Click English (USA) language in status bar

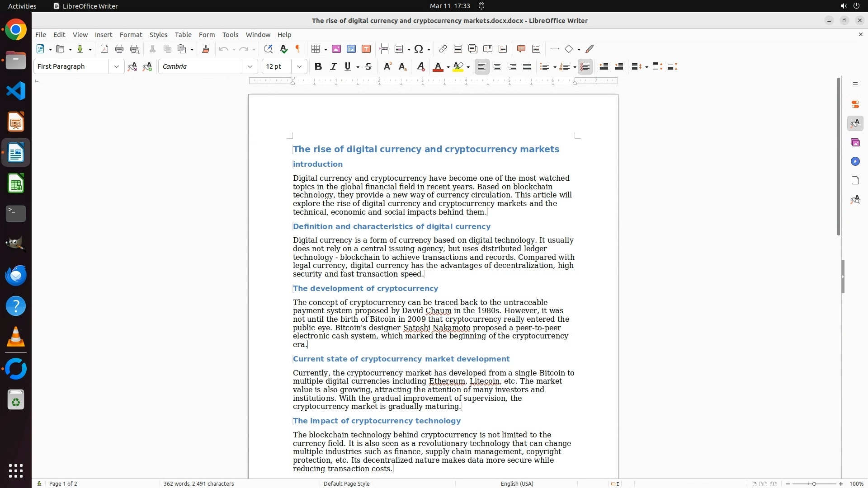tap(517, 483)
